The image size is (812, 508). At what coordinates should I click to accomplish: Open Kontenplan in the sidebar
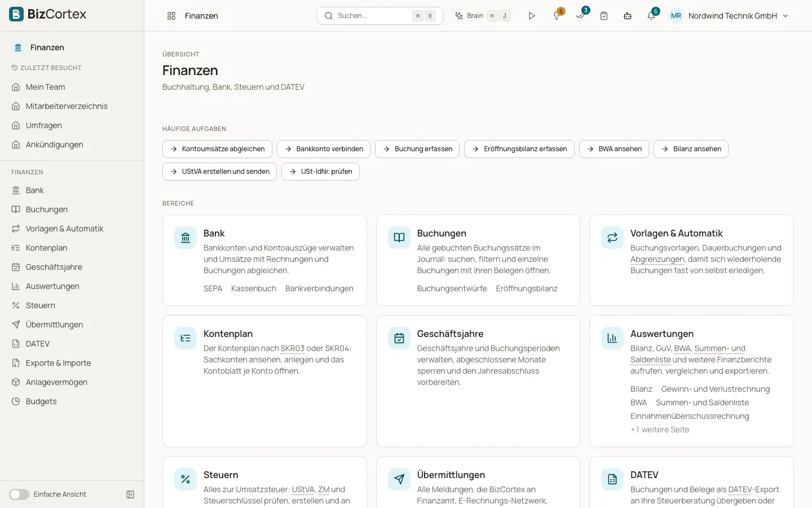click(72, 248)
